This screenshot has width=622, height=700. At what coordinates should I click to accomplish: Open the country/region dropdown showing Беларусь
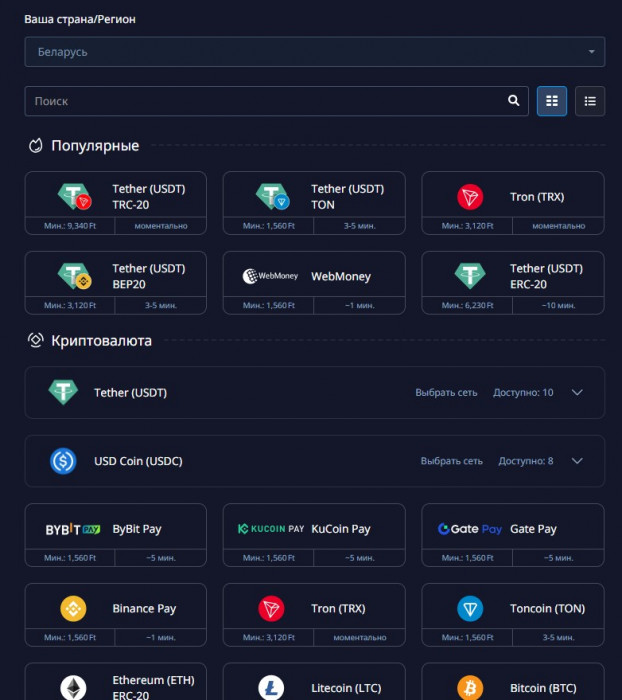(x=314, y=52)
